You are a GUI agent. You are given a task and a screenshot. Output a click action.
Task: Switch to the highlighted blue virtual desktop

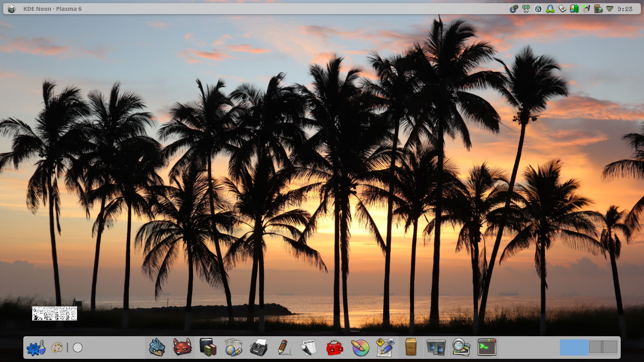click(x=574, y=347)
